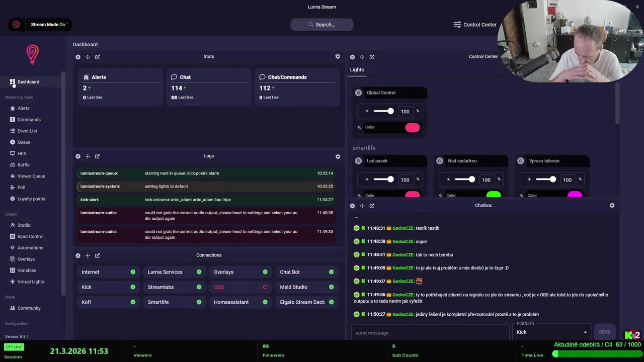
Task: Click the Variables sidebar icon
Action: (x=13, y=270)
